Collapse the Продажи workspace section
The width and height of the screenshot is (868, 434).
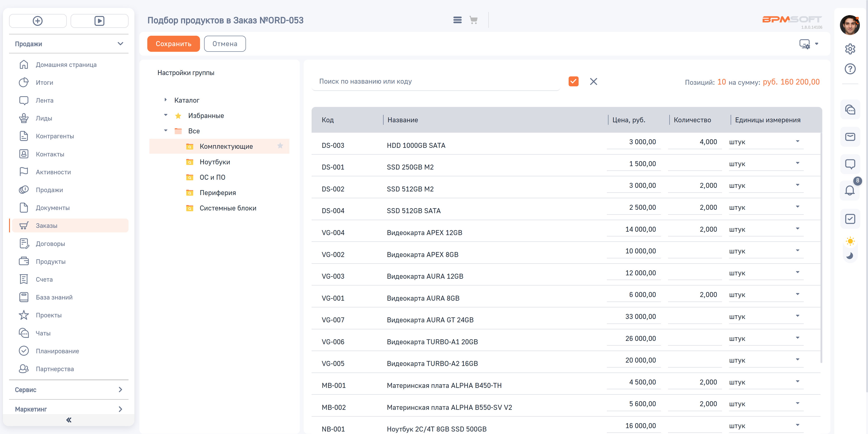pos(120,44)
